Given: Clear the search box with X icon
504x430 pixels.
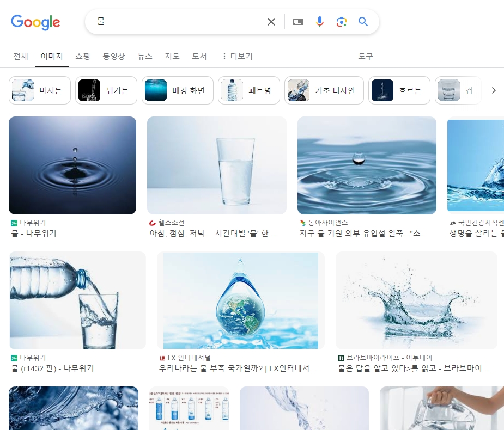Looking at the screenshot, I should (x=271, y=22).
